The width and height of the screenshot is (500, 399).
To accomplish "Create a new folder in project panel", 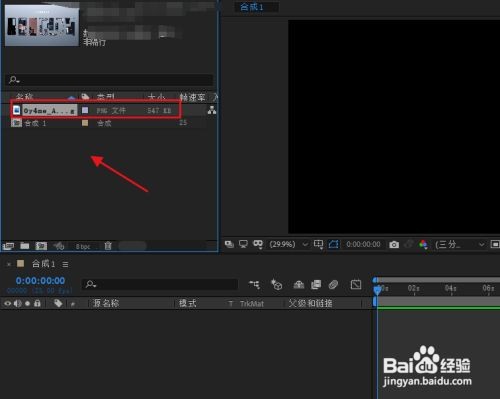I will [25, 246].
